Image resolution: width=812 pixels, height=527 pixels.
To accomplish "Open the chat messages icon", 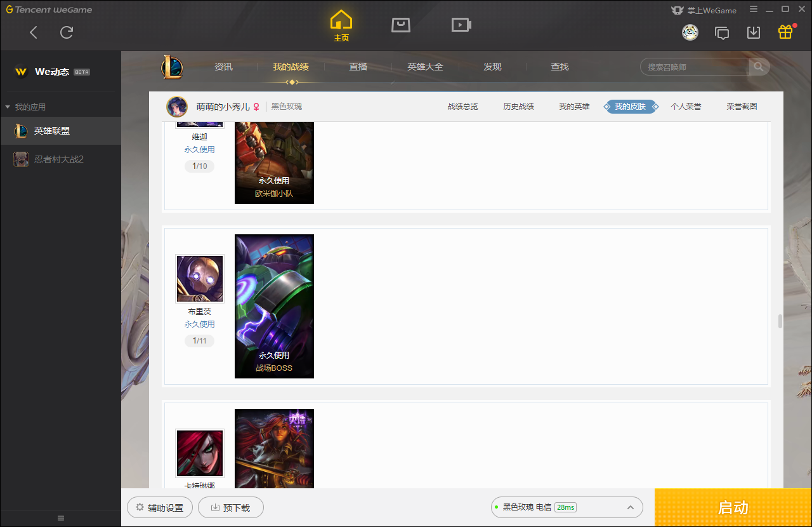I will (722, 32).
